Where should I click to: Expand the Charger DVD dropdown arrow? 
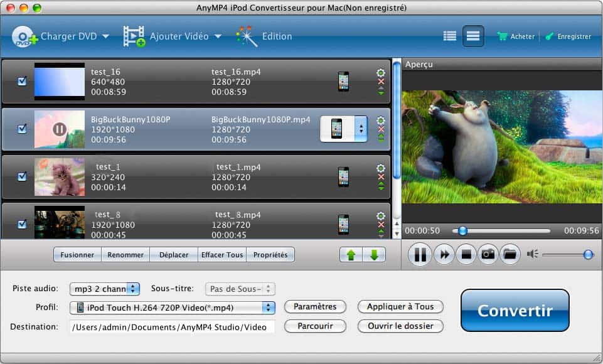click(106, 36)
